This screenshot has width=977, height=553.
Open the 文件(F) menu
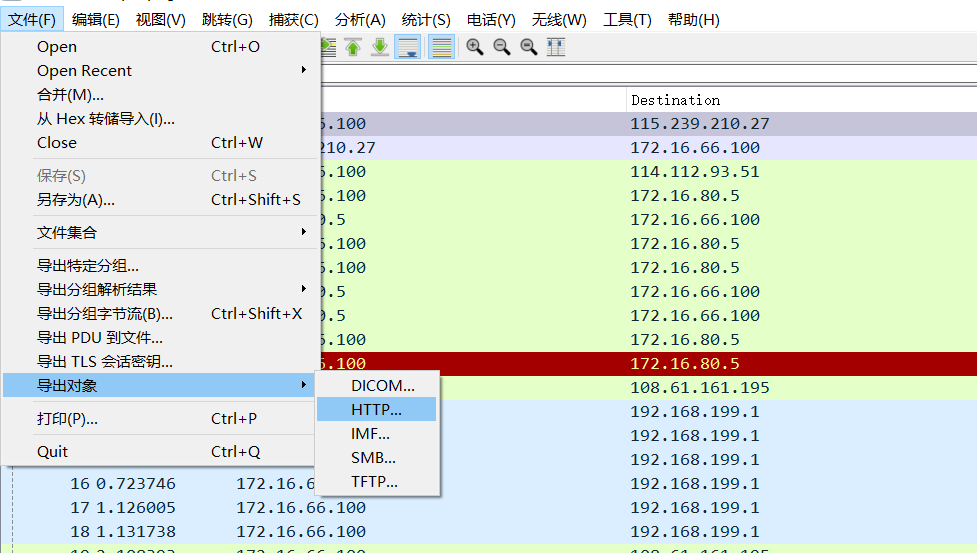click(x=32, y=20)
